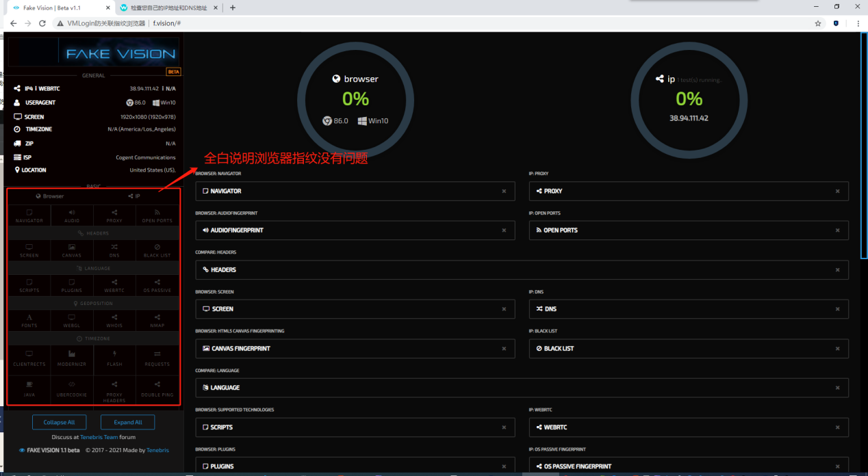Viewport: 868px width, 476px height.
Task: Select the Double Ping tile in sidebar
Action: [157, 388]
